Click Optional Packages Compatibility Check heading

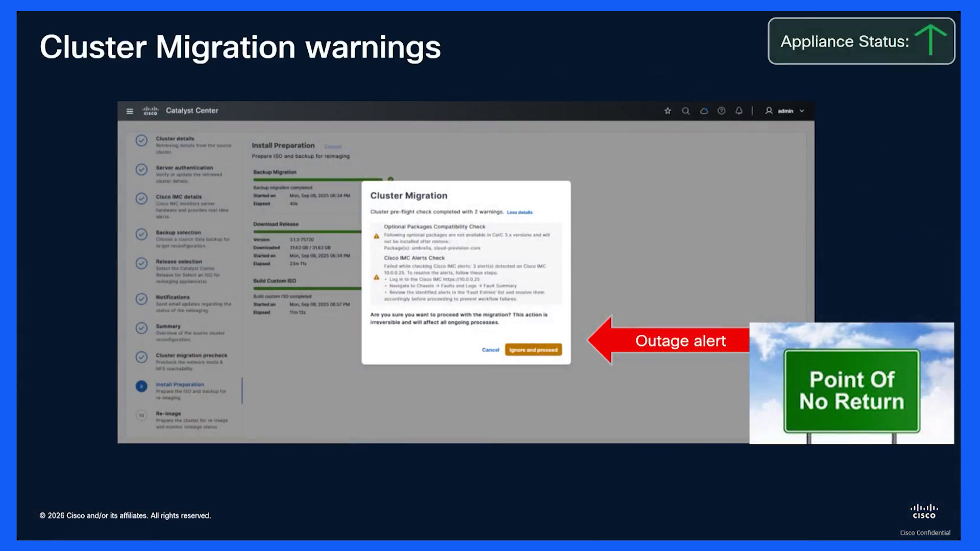pos(434,227)
